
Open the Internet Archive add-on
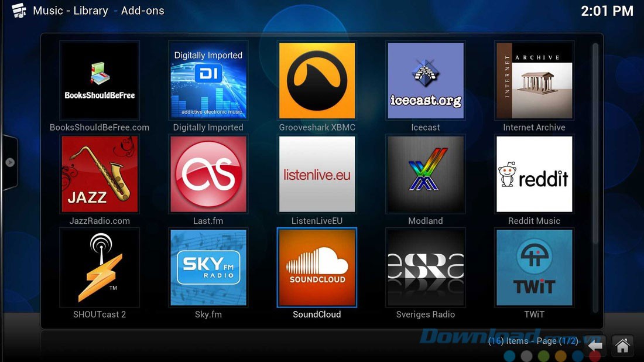[x=534, y=80]
